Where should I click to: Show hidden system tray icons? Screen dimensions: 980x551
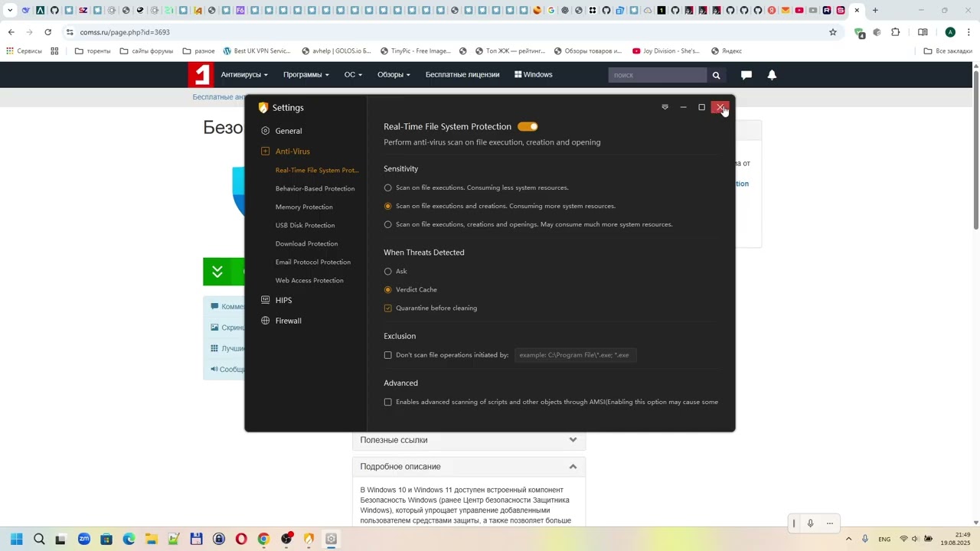(848, 539)
